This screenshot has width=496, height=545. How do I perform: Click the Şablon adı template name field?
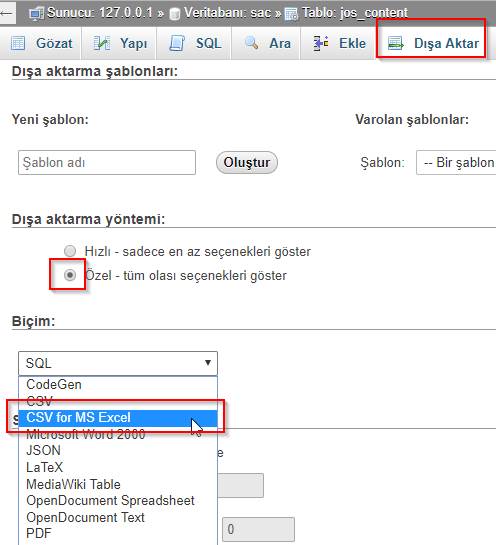(x=107, y=162)
